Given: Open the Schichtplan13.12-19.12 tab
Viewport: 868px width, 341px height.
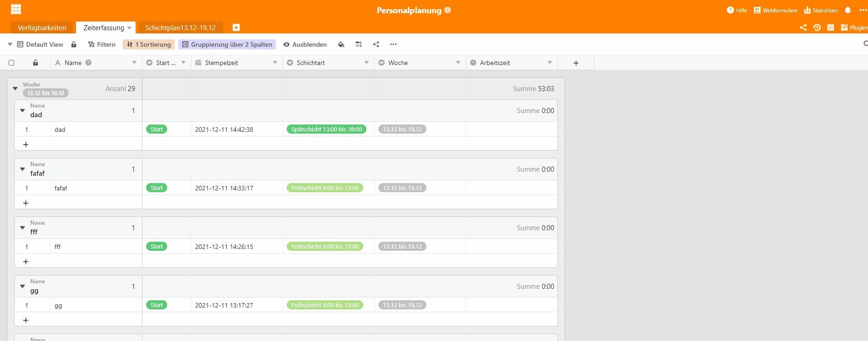Looking at the screenshot, I should (180, 27).
